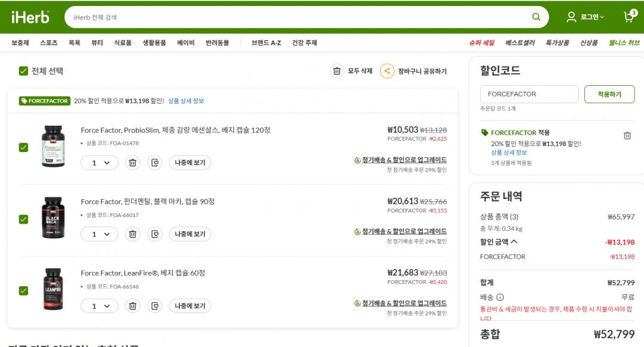The image size is (644, 347).
Task: Remove applied FORCEFACTOR code via trash icon
Action: (x=627, y=136)
